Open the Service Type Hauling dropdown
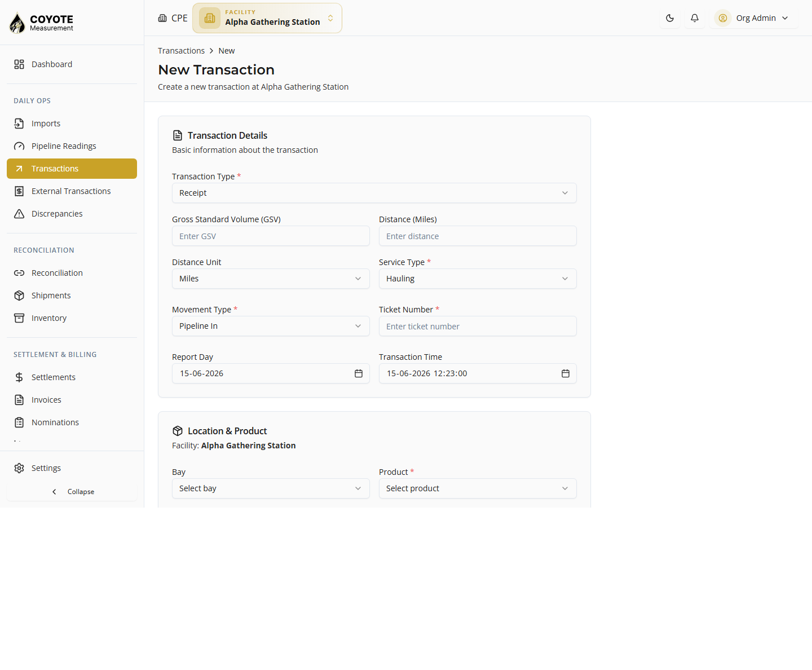 pyautogui.click(x=478, y=279)
